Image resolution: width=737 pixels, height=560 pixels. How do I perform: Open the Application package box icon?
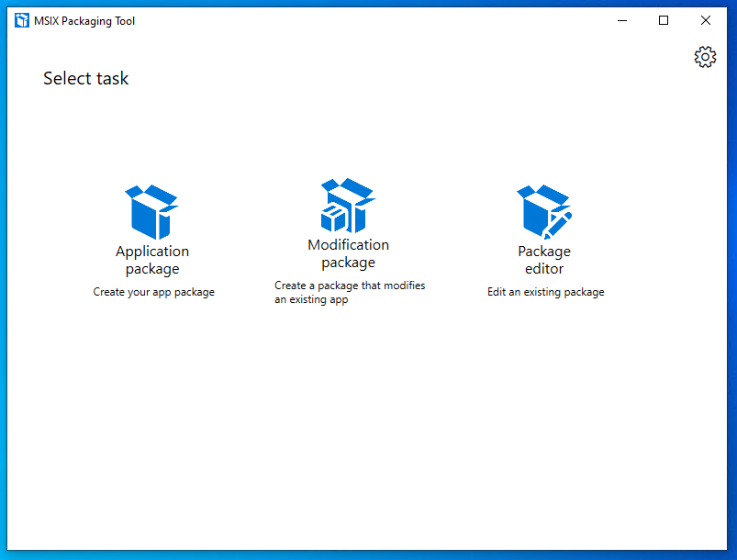(151, 212)
